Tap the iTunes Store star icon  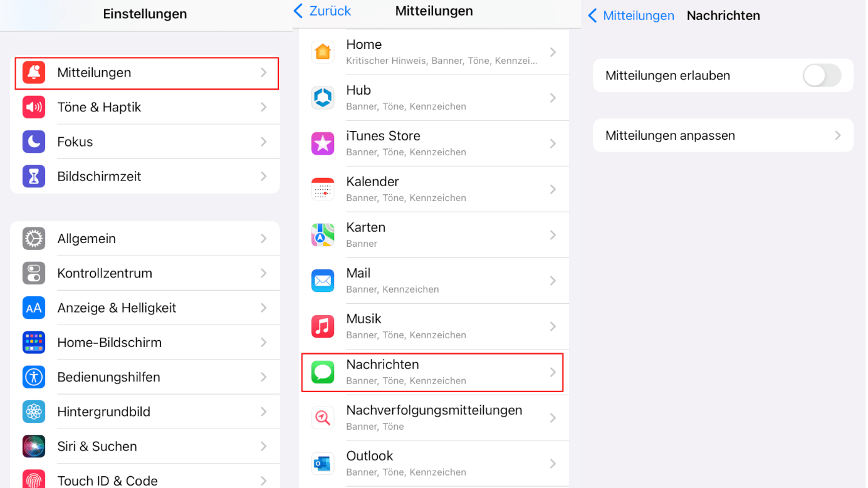pyautogui.click(x=323, y=143)
